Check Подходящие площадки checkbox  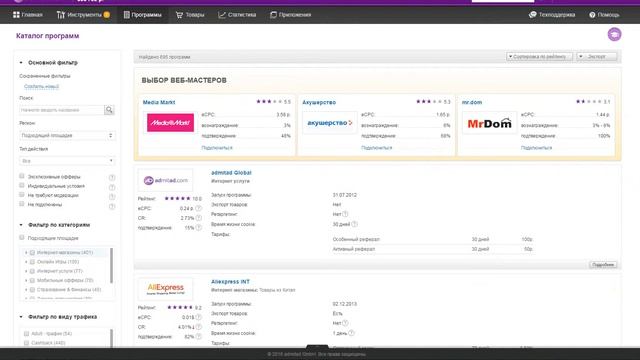22,238
